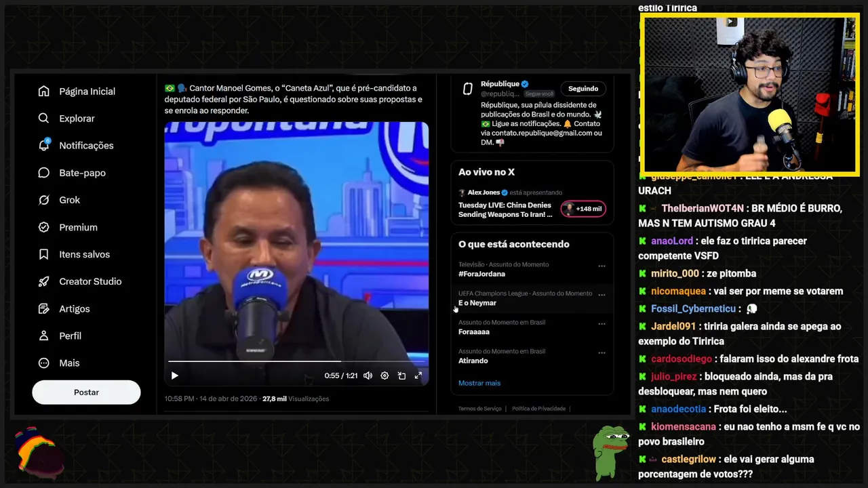Open the #ForaJordana trending topic
Viewport: 868px width, 488px height.
[x=481, y=274]
